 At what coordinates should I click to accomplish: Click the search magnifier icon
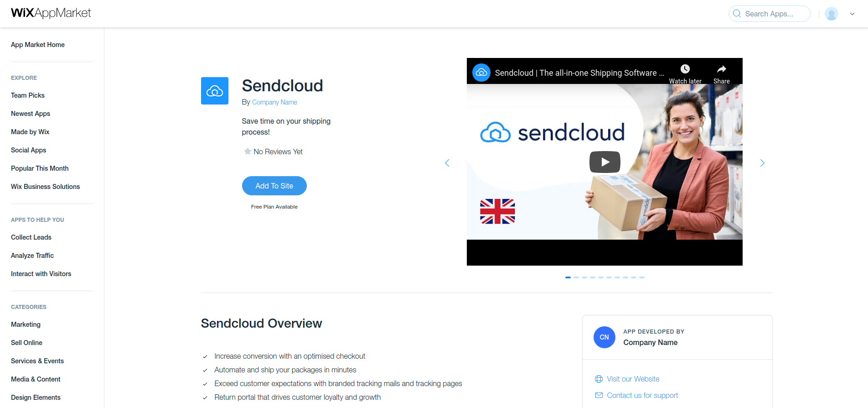pos(737,14)
